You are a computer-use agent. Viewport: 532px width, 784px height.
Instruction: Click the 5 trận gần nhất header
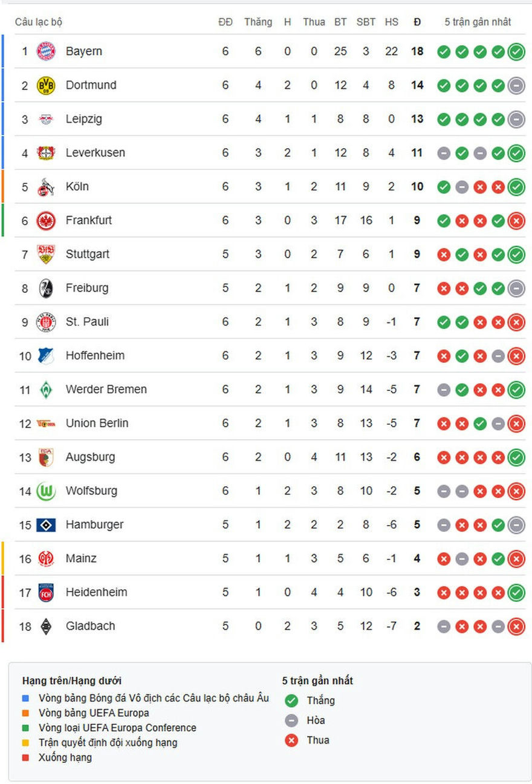coord(478,22)
